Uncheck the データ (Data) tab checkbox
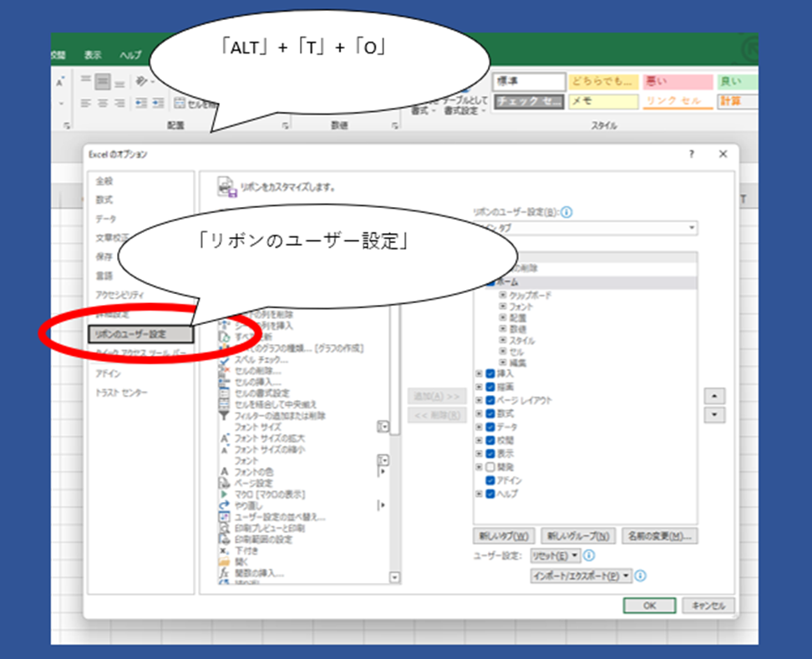 click(490, 427)
